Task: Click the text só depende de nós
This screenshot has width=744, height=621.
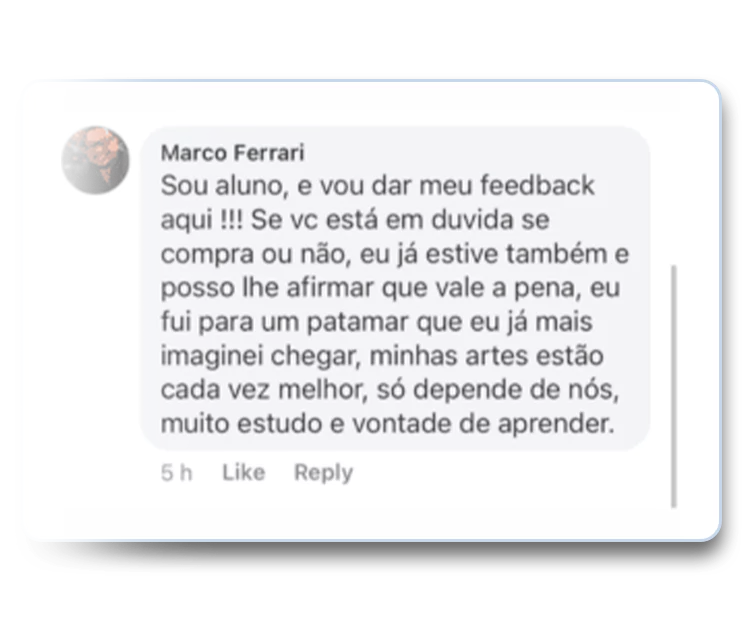Action: [497, 390]
